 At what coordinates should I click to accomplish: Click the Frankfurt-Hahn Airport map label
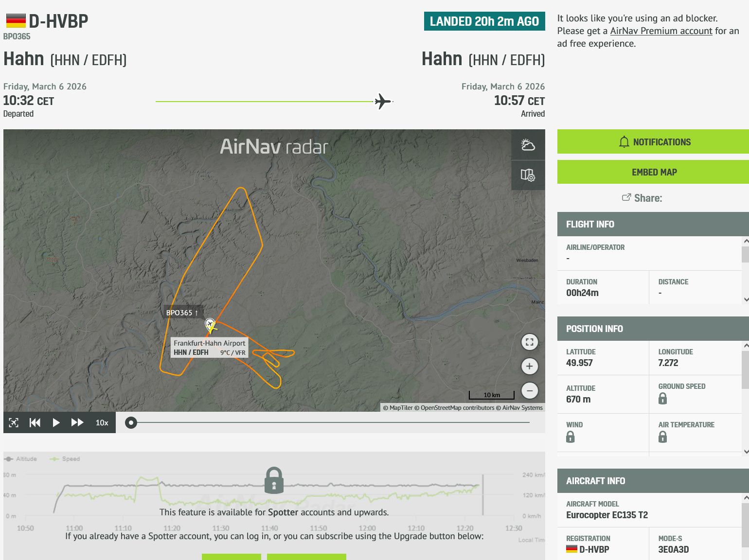tap(209, 343)
